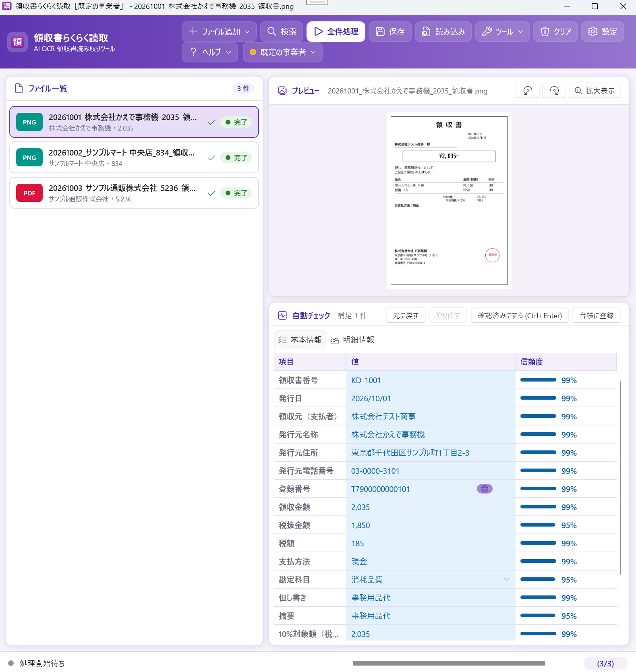Click the bottom progress bar
Screen dimensions: 636x672
click(x=449, y=663)
